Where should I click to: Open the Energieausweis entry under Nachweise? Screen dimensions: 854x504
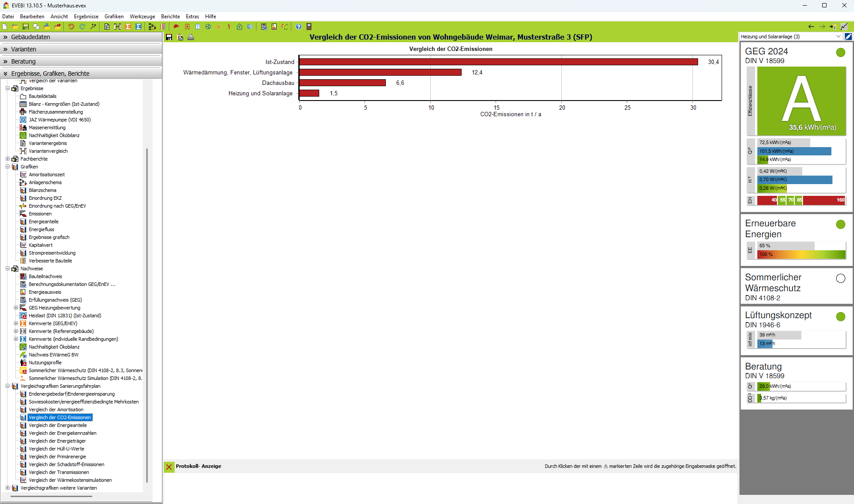click(45, 292)
